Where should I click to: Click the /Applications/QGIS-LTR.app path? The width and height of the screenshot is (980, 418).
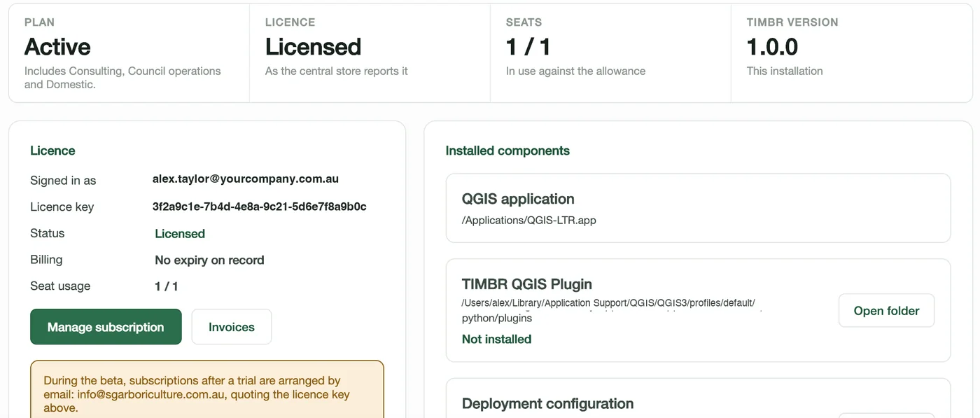click(529, 220)
